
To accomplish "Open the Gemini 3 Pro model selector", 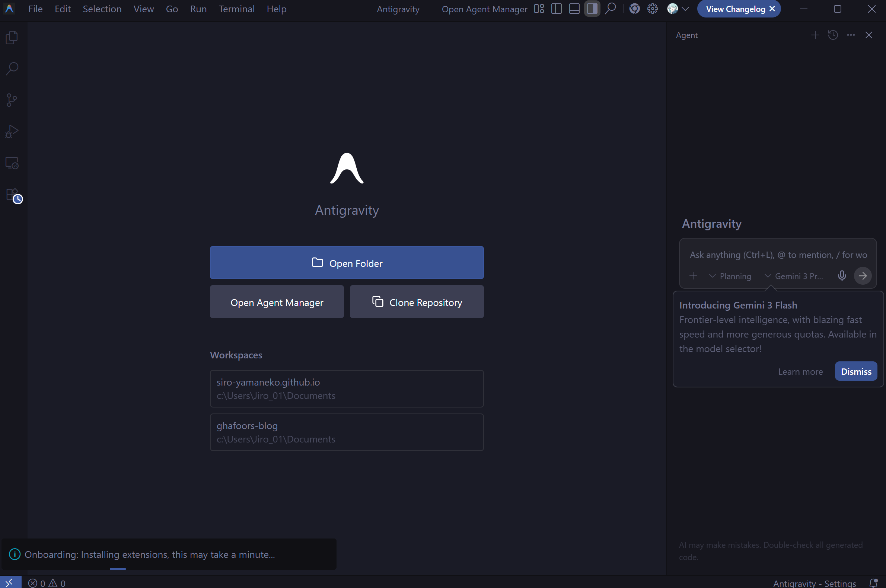I will pos(794,277).
